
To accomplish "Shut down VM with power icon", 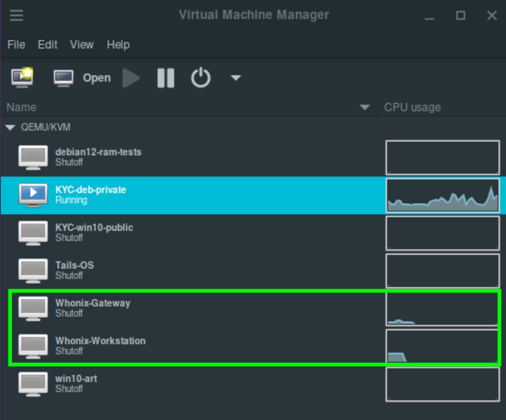I will click(x=201, y=78).
